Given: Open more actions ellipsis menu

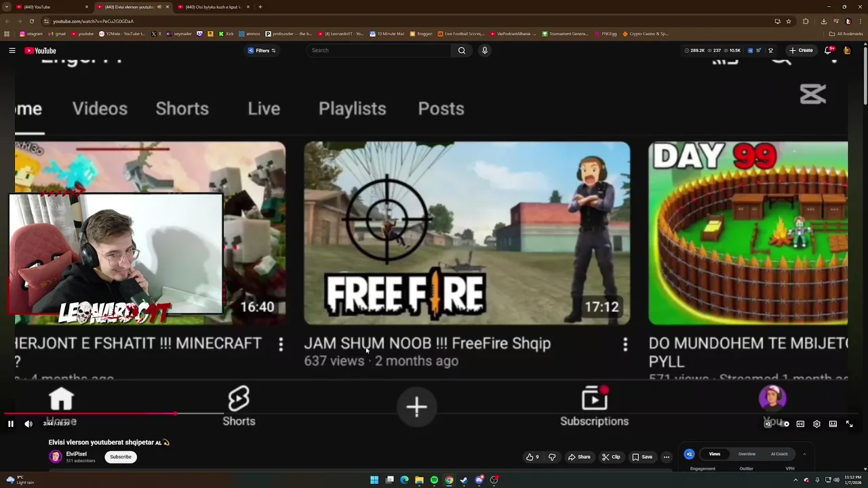Looking at the screenshot, I should pos(667,457).
